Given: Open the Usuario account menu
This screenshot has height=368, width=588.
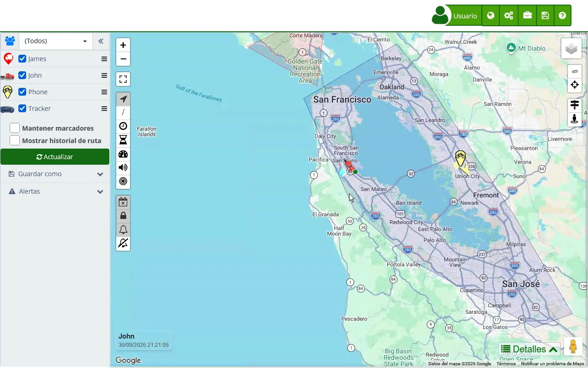Looking at the screenshot, I should 457,16.
